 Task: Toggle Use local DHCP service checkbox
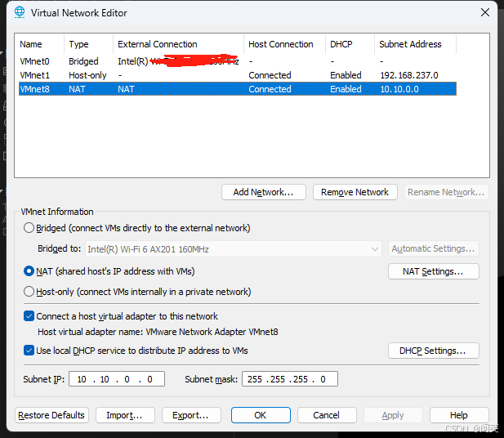[29, 351]
